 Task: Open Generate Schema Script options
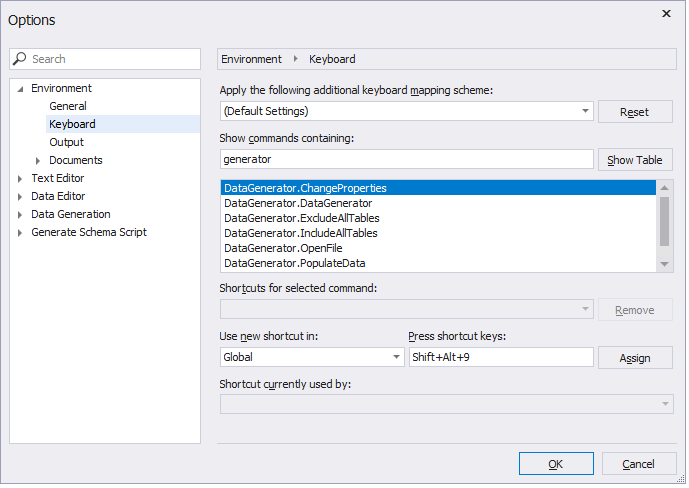coord(88,232)
